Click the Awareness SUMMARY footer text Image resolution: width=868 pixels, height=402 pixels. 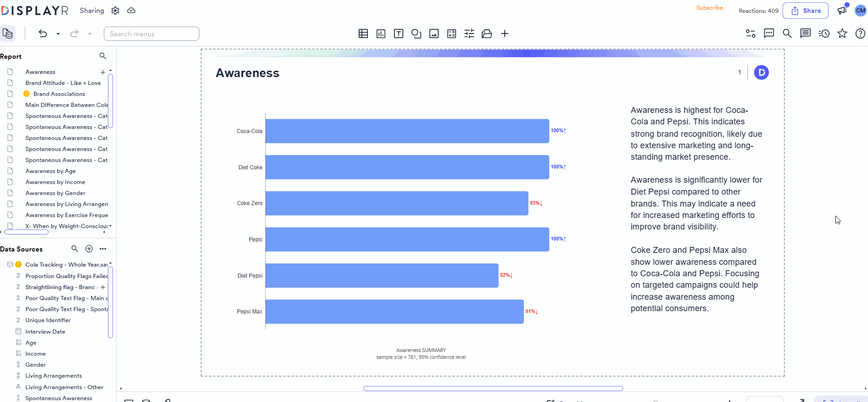coord(421,350)
